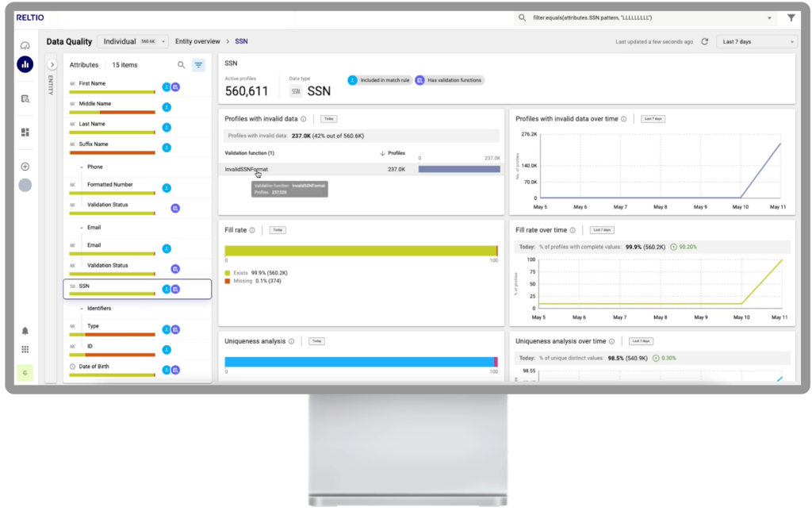Expand the collapsed Entity side panel

point(52,65)
